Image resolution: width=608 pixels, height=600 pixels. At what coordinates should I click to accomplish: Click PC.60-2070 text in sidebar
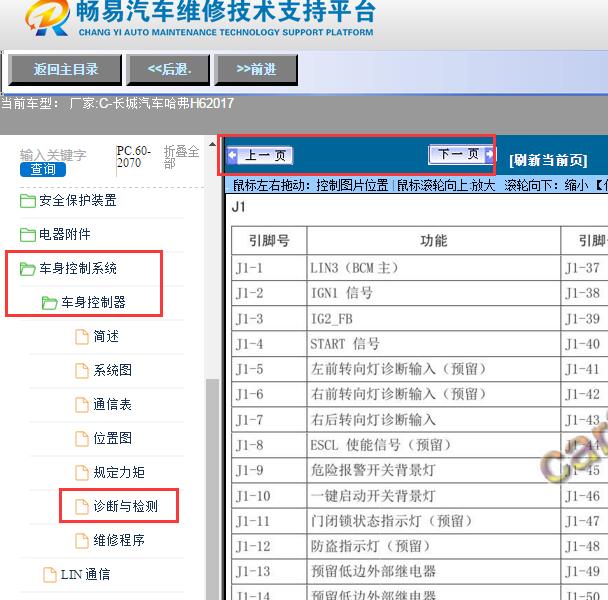pyautogui.click(x=134, y=157)
